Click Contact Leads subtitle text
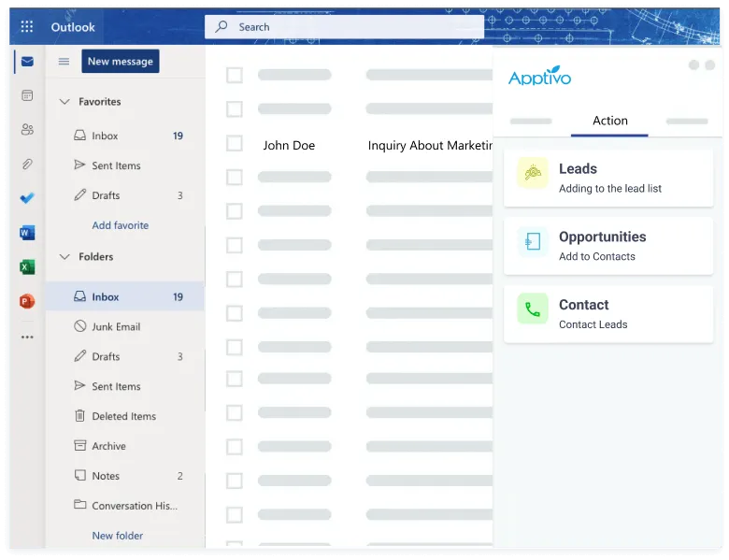Image resolution: width=729 pixels, height=560 pixels. [x=593, y=324]
